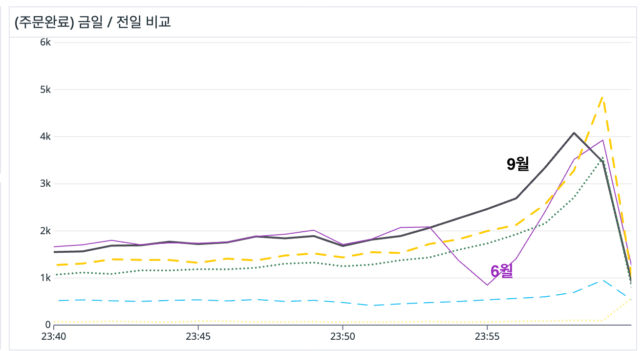The width and height of the screenshot is (644, 351).
Task: Click the 2k y-axis label
Action: pos(45,231)
